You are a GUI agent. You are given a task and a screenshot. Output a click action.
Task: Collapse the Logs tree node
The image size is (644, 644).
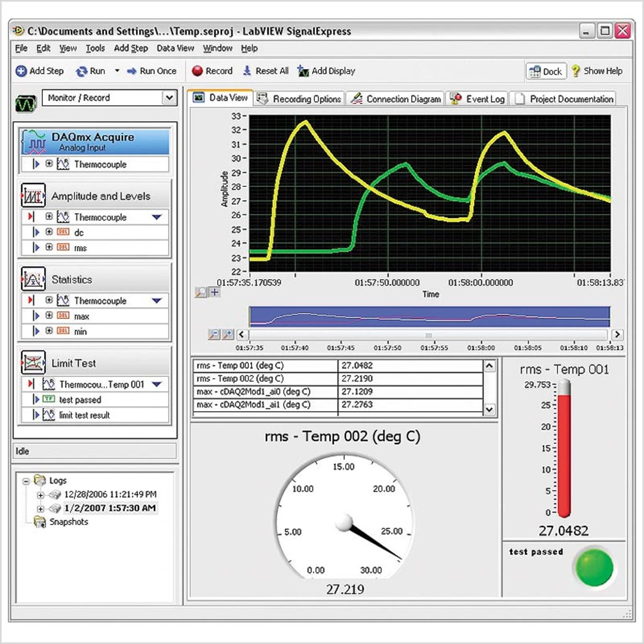[x=26, y=481]
